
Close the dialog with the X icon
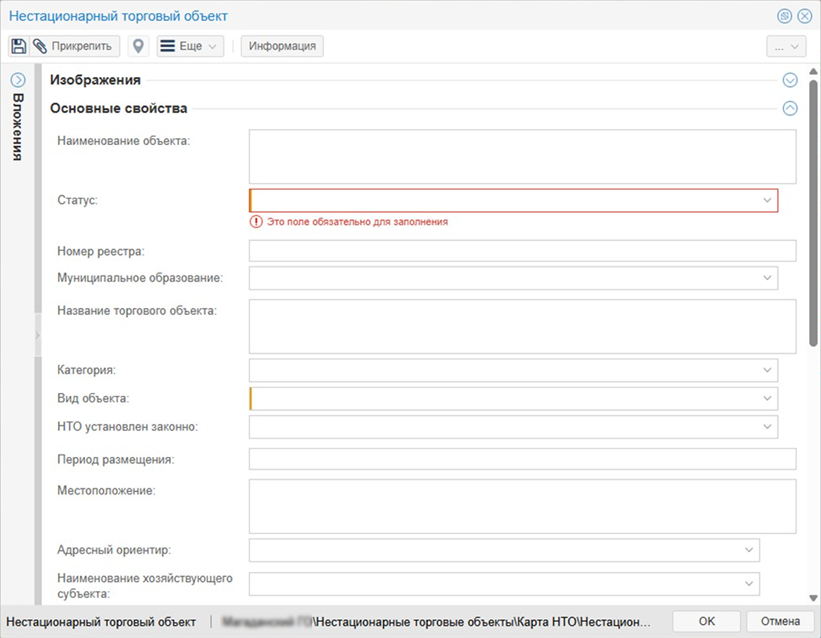pyautogui.click(x=805, y=16)
